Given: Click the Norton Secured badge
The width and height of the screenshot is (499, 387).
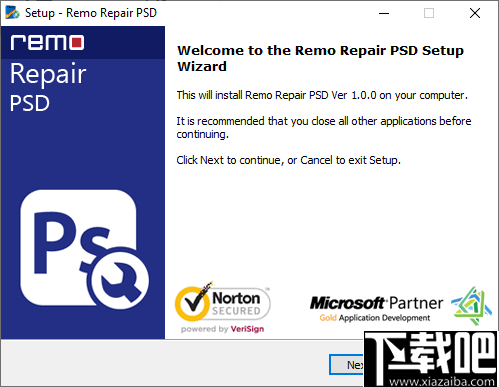Looking at the screenshot, I should coord(223,307).
